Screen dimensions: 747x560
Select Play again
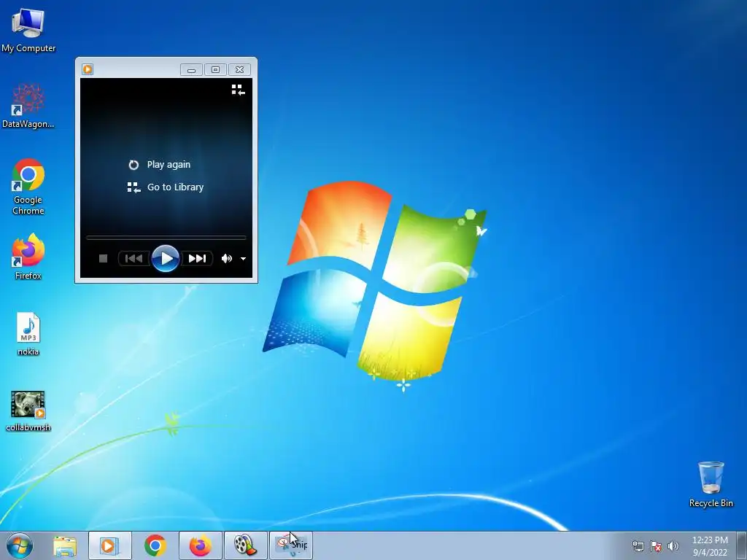point(160,164)
